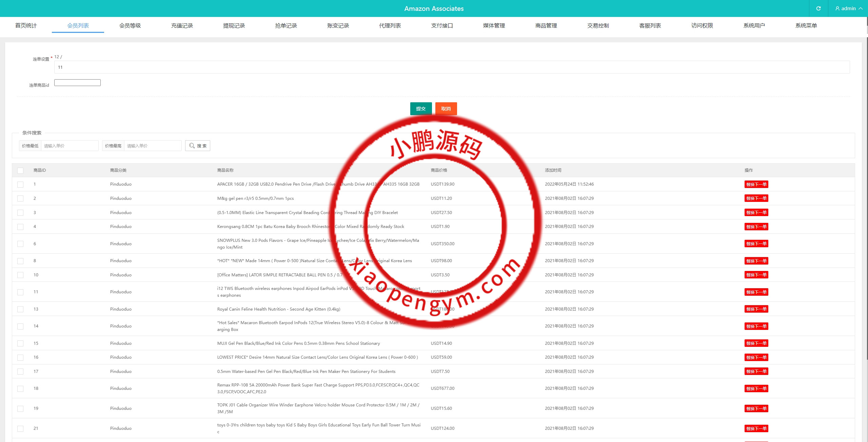868x442 pixels.
Task: Click 替换下一单 for TOPK cable organizer row
Action: [x=756, y=408]
